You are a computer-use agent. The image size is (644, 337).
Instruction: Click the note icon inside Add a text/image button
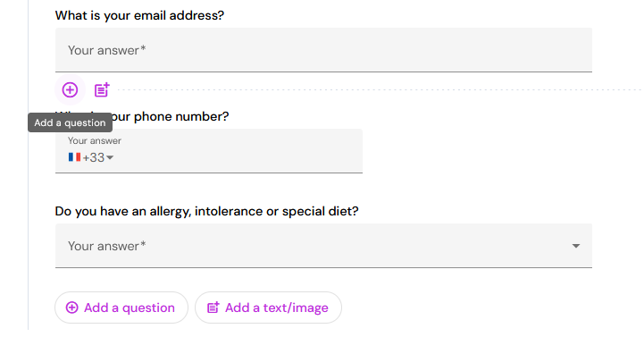(213, 308)
